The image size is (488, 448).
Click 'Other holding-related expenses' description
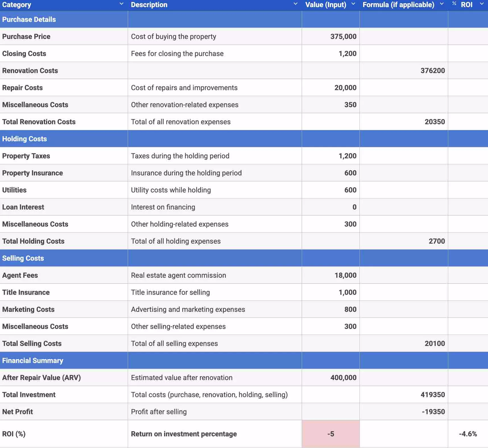pos(180,224)
